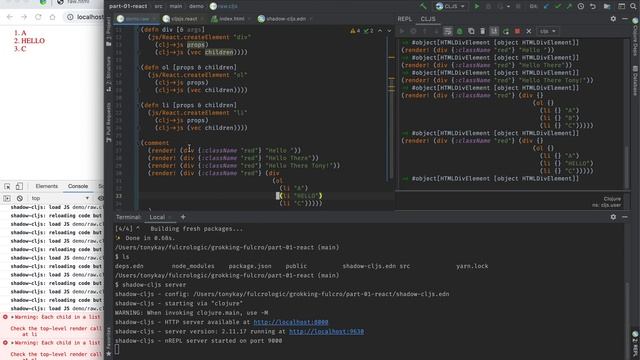Viewport: 640px width, 360px height.
Task: Click the Git commit green checkmark
Action: click(x=558, y=7)
